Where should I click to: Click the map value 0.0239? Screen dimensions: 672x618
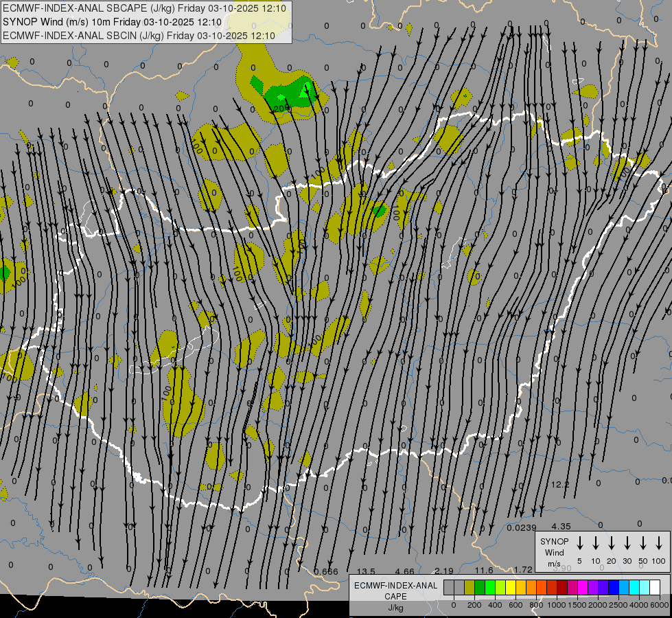click(522, 527)
